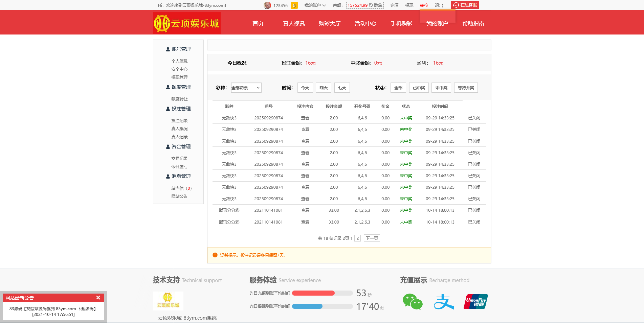Viewport: 644px width, 323px height.
Task: Open 今日盈亏 in sidebar
Action: pos(179,167)
